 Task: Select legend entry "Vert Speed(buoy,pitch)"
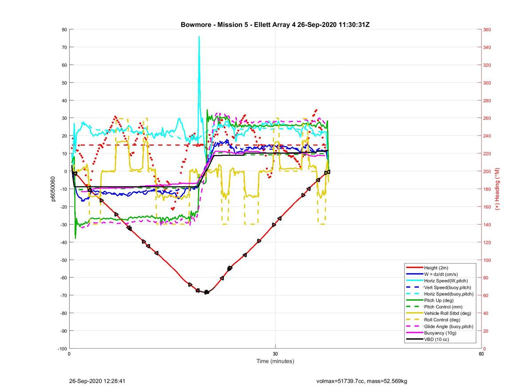point(448,287)
